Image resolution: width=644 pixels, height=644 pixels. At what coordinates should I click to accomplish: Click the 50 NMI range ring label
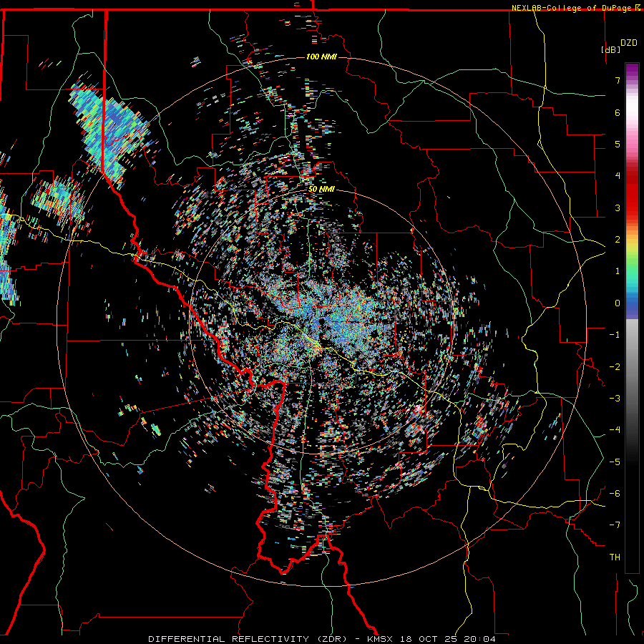321,190
